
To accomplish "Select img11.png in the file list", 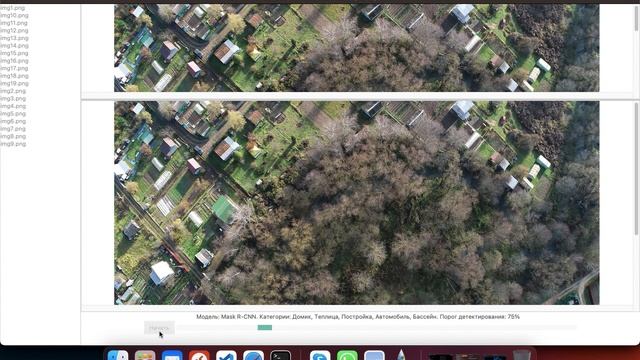I will tap(14, 23).
